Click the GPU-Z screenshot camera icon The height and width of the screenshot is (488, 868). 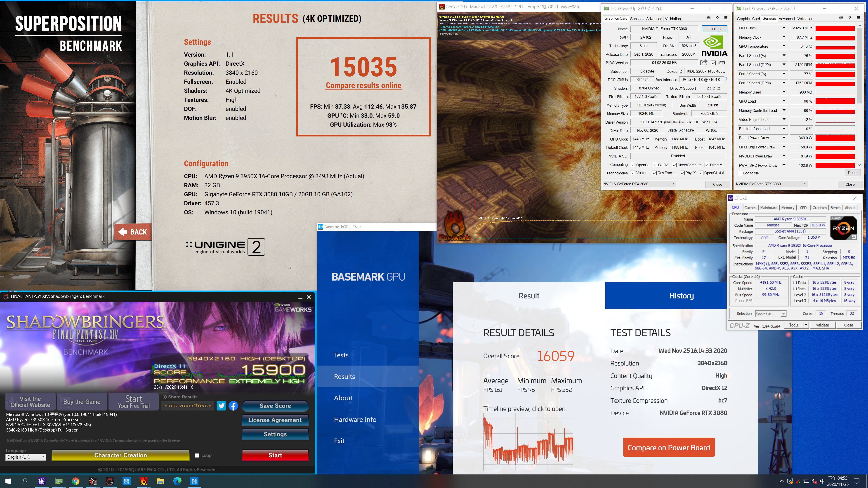708,18
